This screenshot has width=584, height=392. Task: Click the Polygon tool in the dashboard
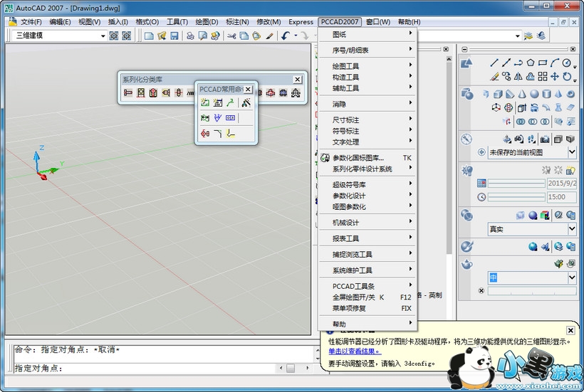(x=531, y=63)
